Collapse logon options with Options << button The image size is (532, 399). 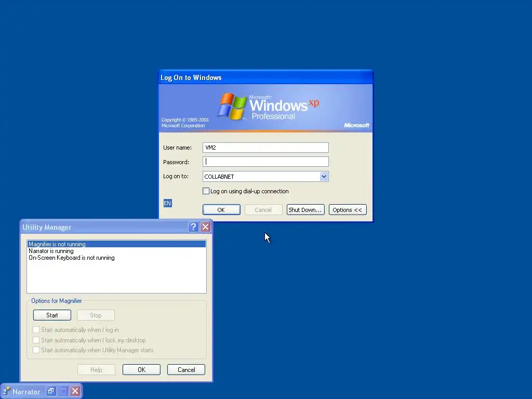348,210
